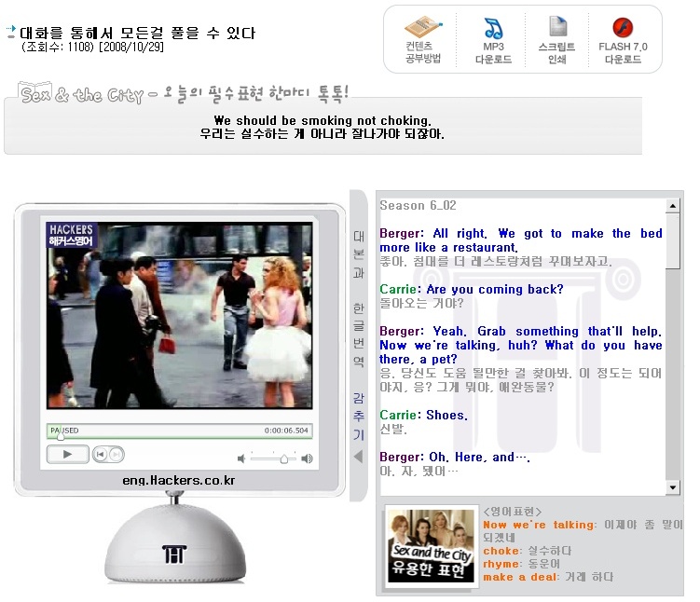Click the arrow bullet icon before the title
The image size is (700, 602).
point(11,32)
